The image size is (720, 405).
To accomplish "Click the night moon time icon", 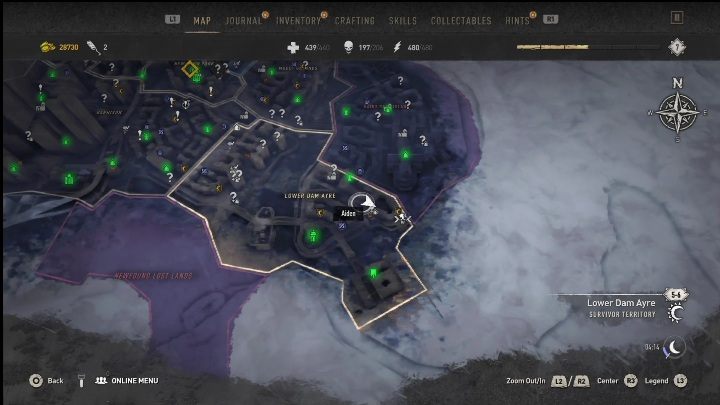I will (x=674, y=348).
